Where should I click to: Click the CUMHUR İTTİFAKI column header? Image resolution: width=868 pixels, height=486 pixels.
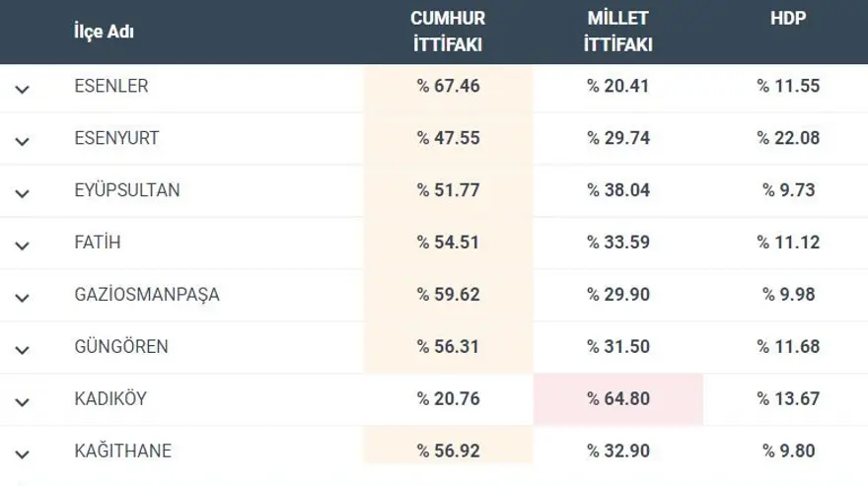[448, 32]
